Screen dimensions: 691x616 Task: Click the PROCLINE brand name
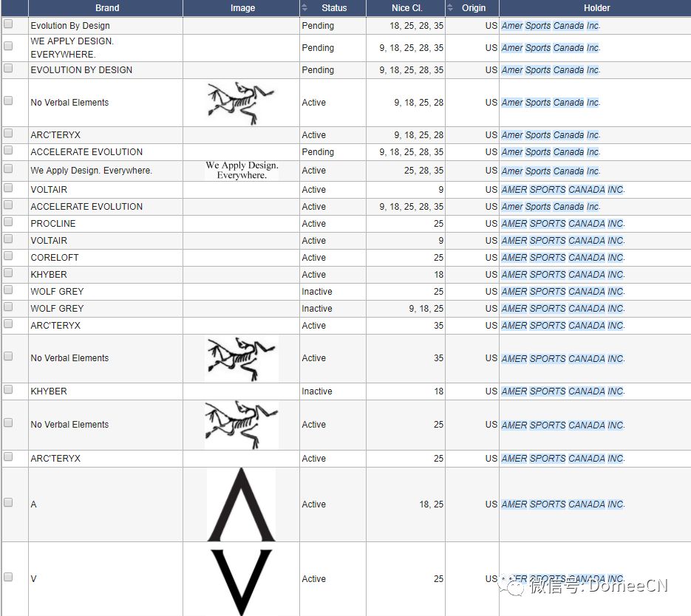click(53, 224)
